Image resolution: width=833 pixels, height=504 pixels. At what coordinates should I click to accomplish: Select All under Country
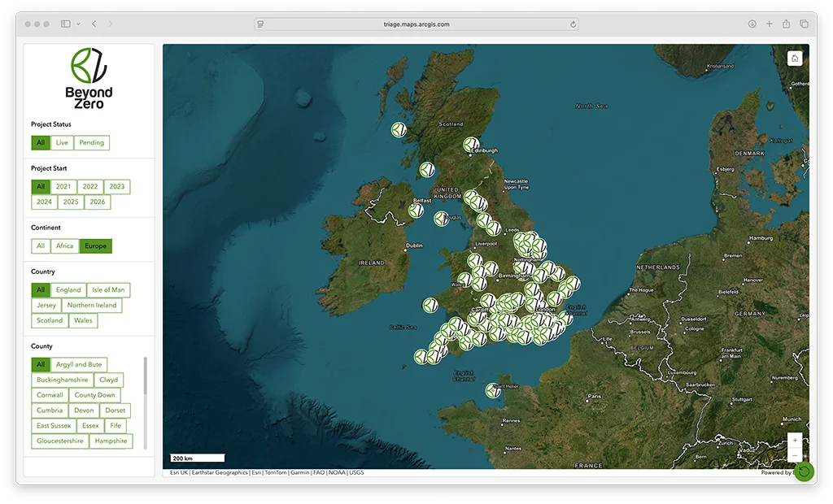coord(41,290)
